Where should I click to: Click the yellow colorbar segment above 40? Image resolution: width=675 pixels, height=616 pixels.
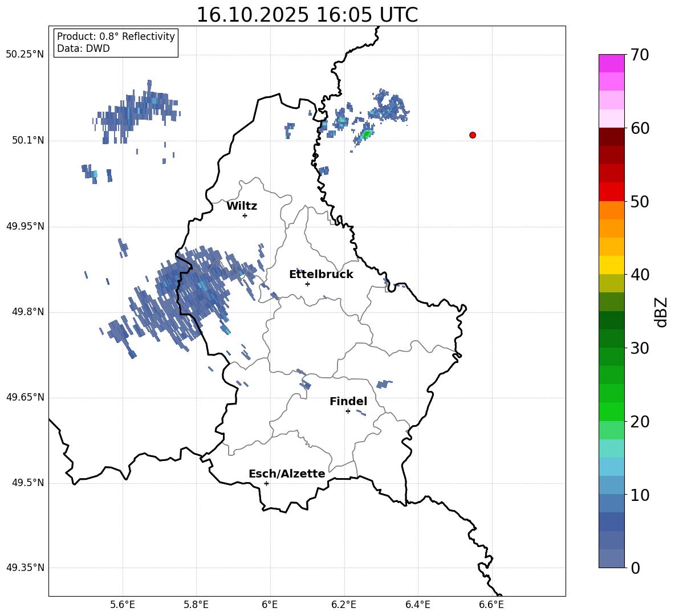[x=612, y=265]
